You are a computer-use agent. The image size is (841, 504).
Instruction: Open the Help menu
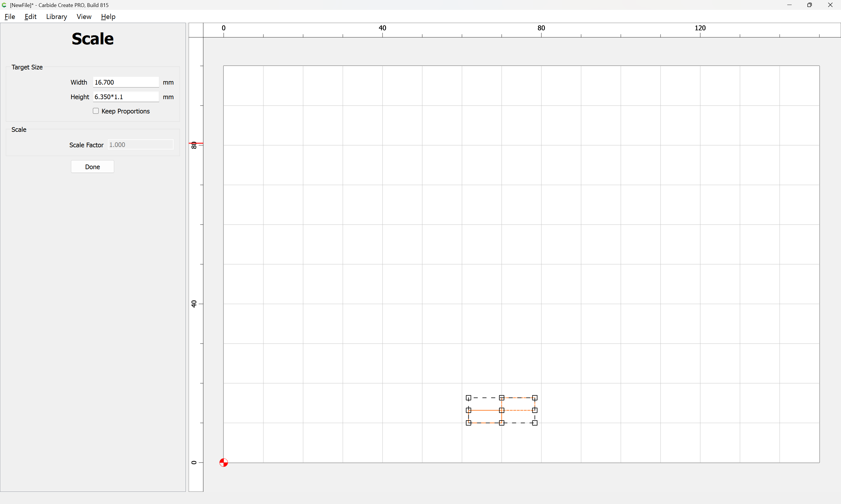point(108,17)
